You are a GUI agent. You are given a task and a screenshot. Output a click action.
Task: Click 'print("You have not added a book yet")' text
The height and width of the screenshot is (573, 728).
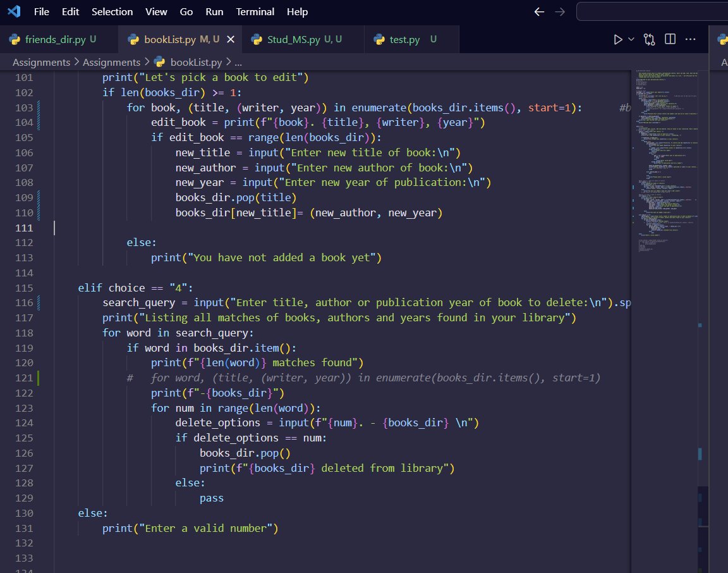[x=266, y=258]
